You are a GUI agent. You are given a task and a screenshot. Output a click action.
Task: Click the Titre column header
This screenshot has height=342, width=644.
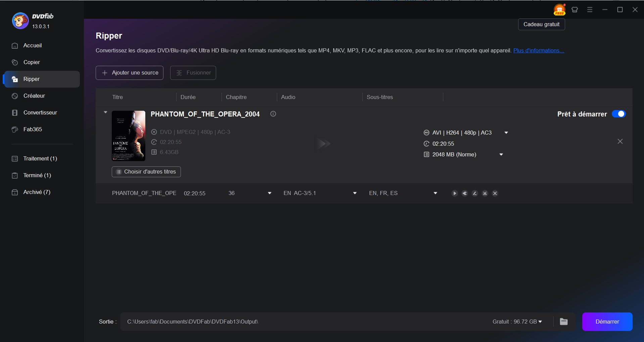coord(117,97)
